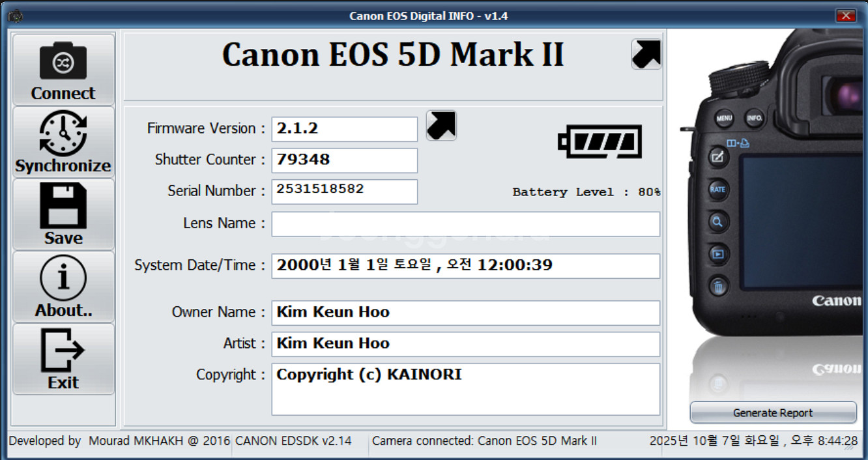Click the battery level indicator icon
Image resolution: width=868 pixels, height=460 pixels.
click(x=600, y=142)
